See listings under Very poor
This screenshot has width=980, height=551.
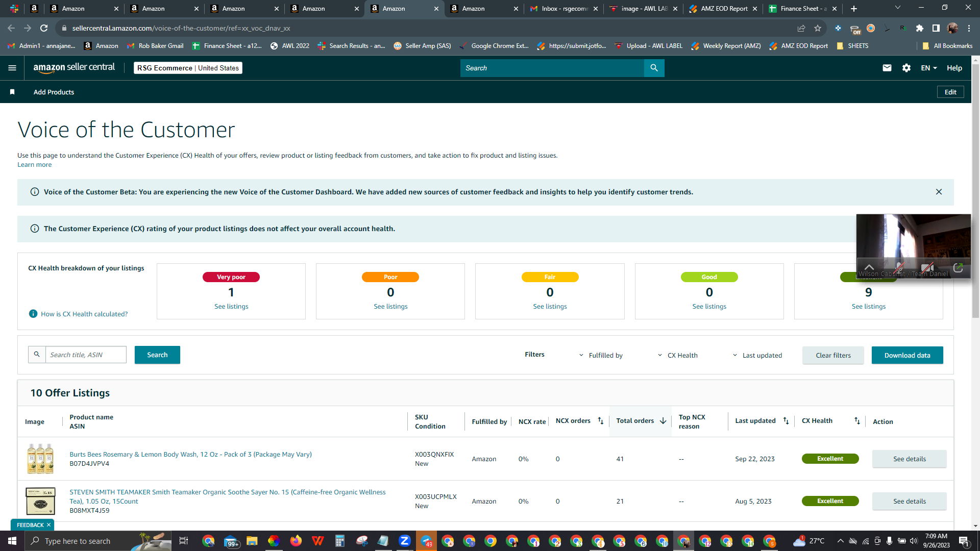[231, 306]
